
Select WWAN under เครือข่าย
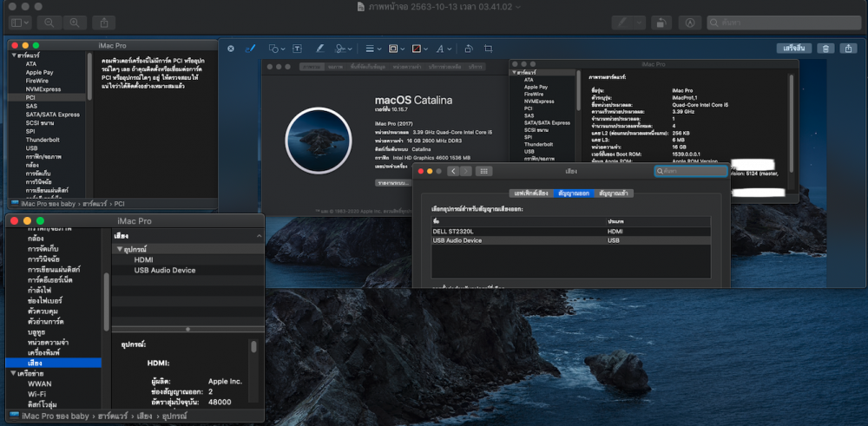[x=40, y=384]
